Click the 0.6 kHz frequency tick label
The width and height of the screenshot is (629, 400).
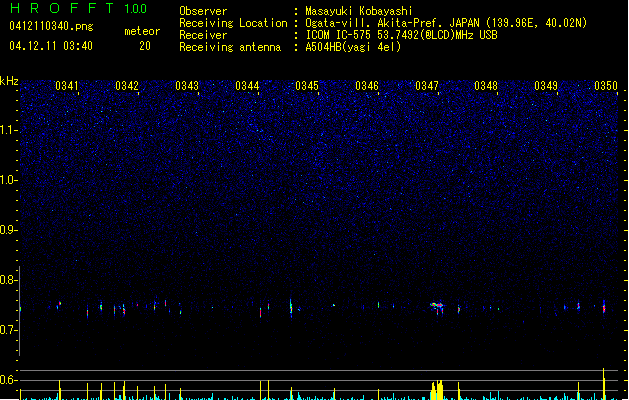click(8, 380)
